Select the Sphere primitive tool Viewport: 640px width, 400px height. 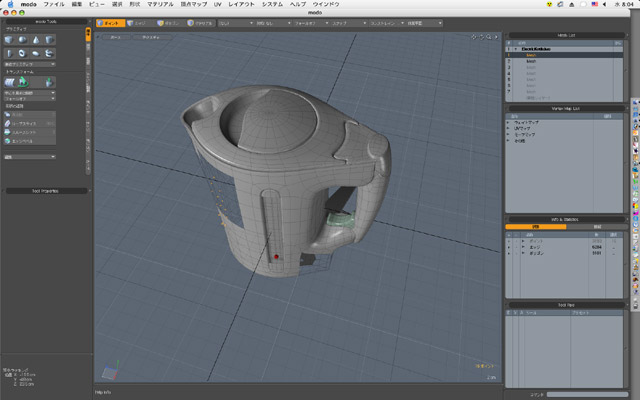coord(22,40)
